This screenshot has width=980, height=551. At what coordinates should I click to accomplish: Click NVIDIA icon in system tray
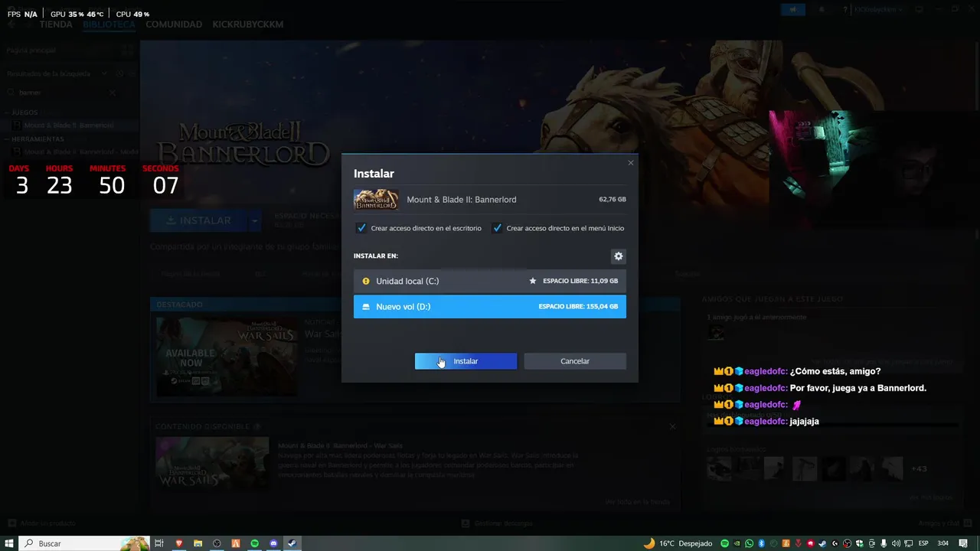coord(737,543)
